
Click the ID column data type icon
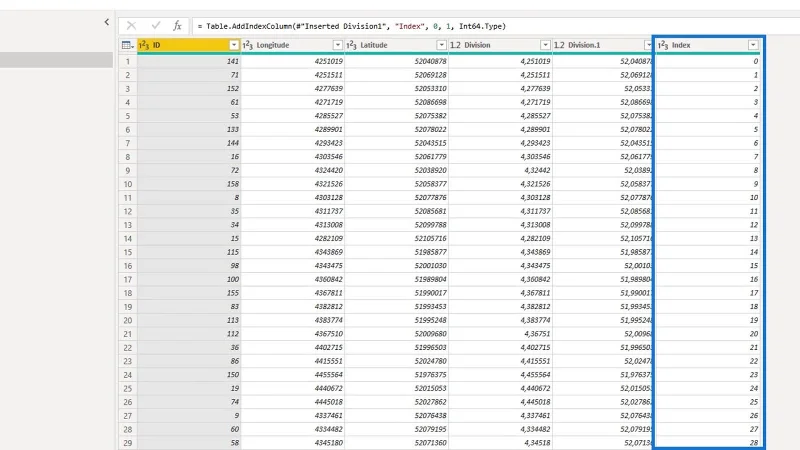point(144,45)
